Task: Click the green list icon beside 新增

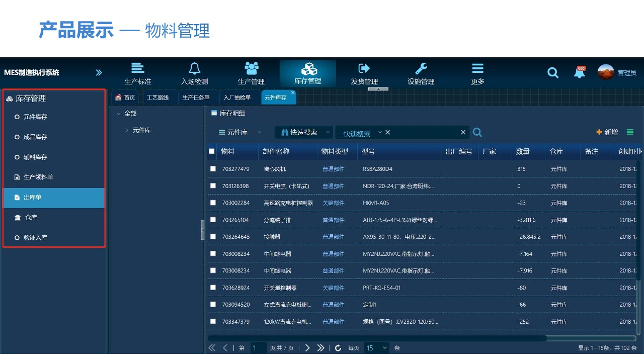Action: (x=630, y=132)
